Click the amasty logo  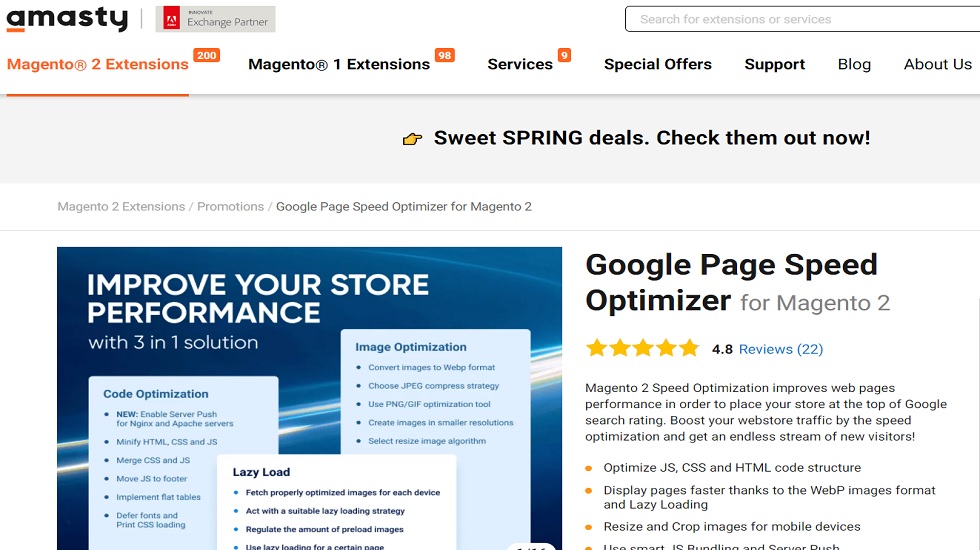67,19
